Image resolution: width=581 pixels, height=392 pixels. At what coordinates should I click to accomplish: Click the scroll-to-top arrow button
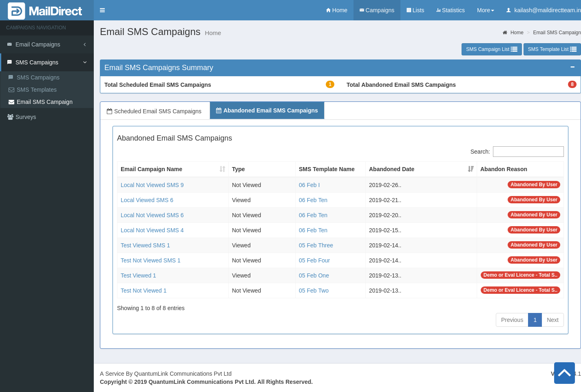564,373
